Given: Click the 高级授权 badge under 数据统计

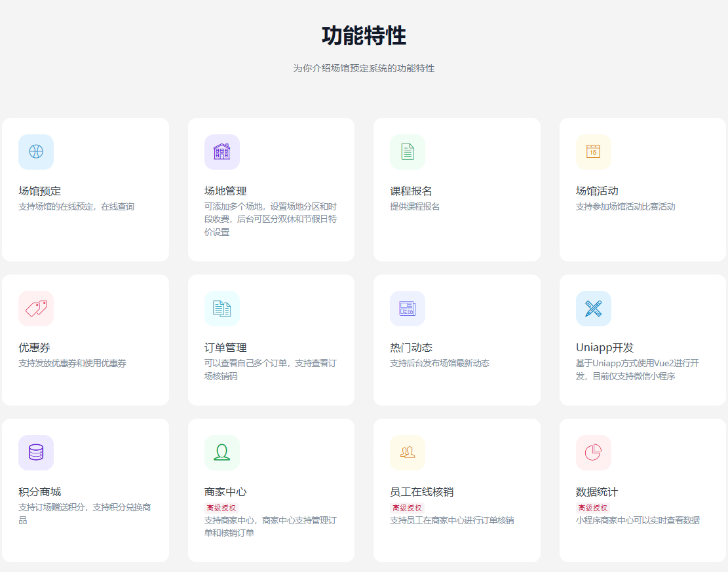Looking at the screenshot, I should (592, 508).
